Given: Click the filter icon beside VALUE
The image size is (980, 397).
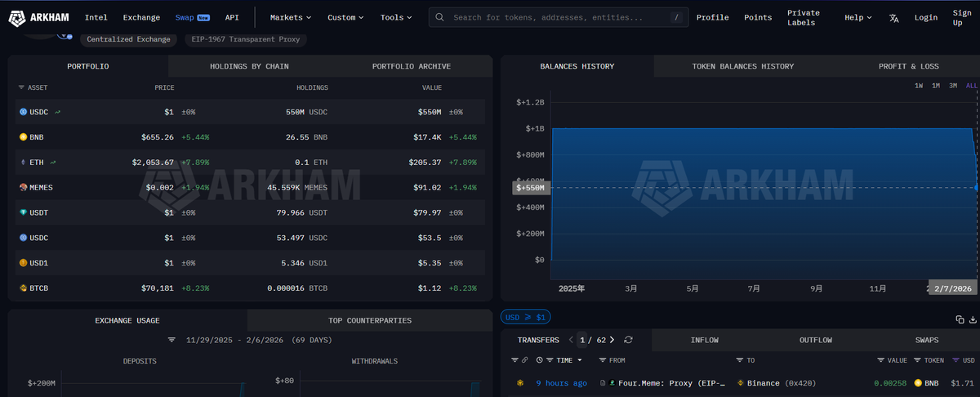Looking at the screenshot, I should pyautogui.click(x=880, y=360).
